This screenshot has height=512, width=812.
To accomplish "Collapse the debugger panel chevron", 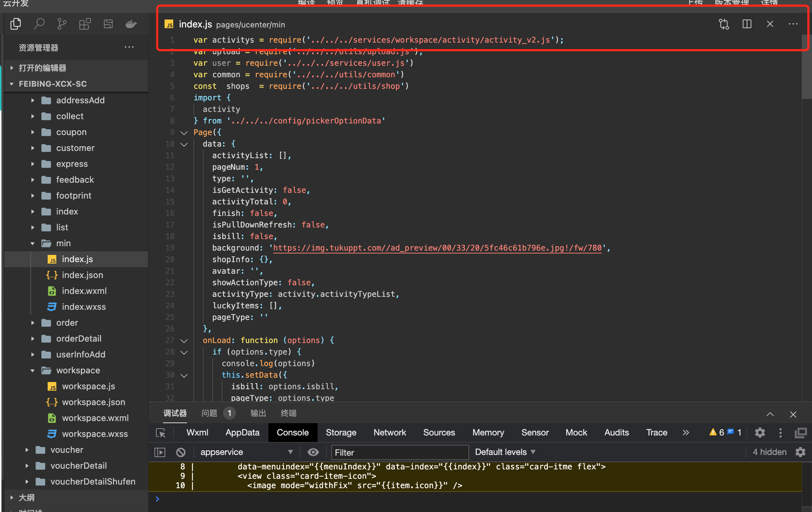I will click(x=770, y=414).
